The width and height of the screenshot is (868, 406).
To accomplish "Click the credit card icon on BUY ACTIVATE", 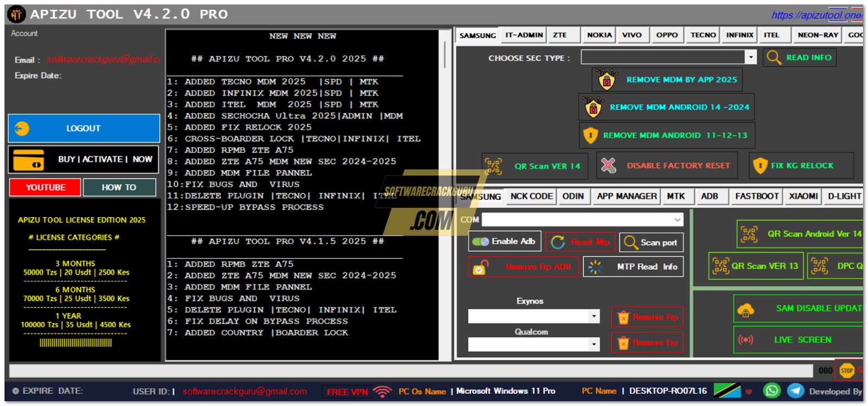I will point(28,160).
